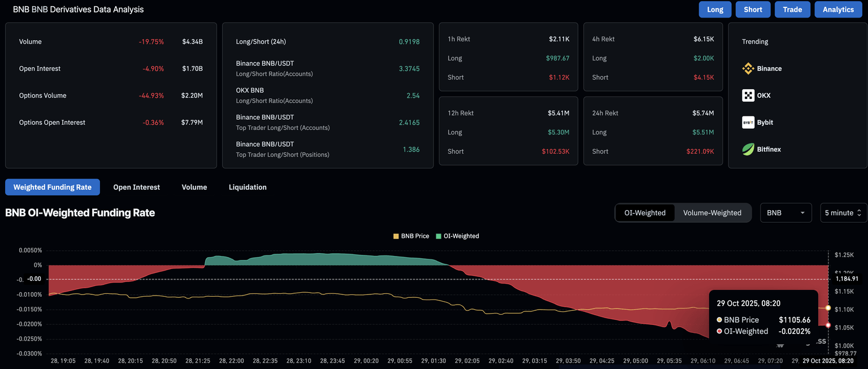The width and height of the screenshot is (868, 369).
Task: Click the yellow BNB Price legend swatch
Action: 396,236
